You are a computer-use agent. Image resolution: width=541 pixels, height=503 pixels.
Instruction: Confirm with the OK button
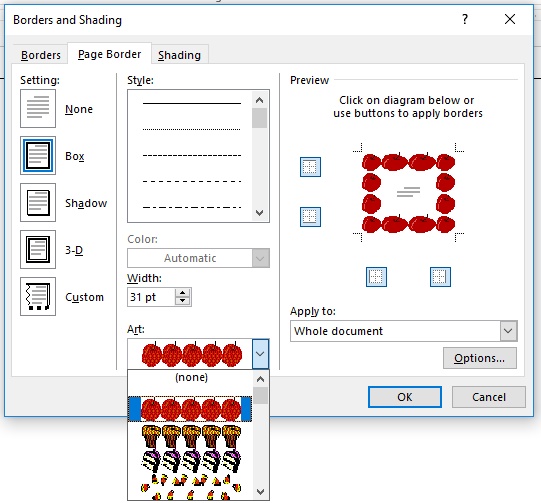[x=405, y=397]
